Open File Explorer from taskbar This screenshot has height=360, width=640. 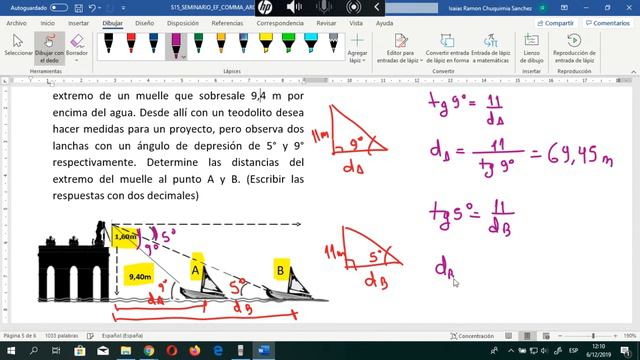[x=126, y=351]
